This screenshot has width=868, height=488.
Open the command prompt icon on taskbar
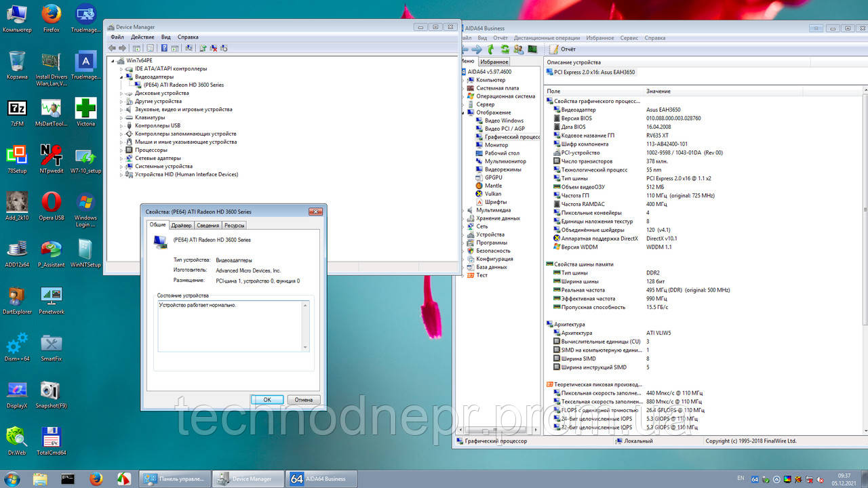(x=68, y=479)
